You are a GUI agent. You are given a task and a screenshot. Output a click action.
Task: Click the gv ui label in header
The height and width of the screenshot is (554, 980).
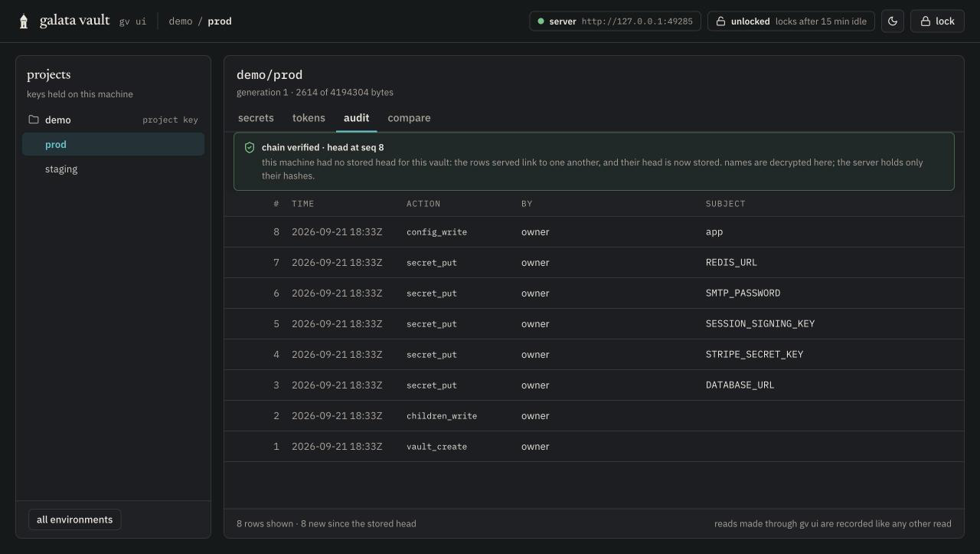click(132, 21)
